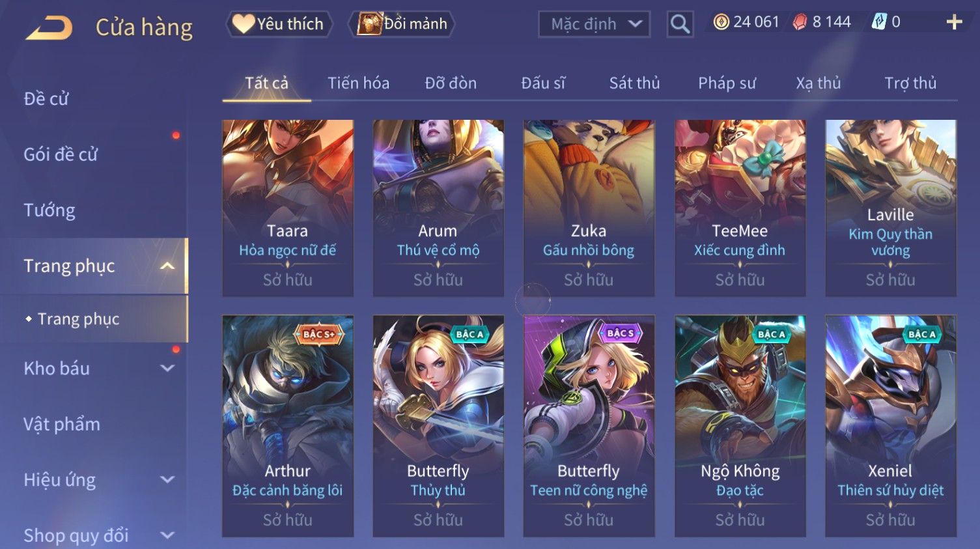Open Yêu thích heart favorites
Viewport: 980px width, 549px height.
[279, 24]
